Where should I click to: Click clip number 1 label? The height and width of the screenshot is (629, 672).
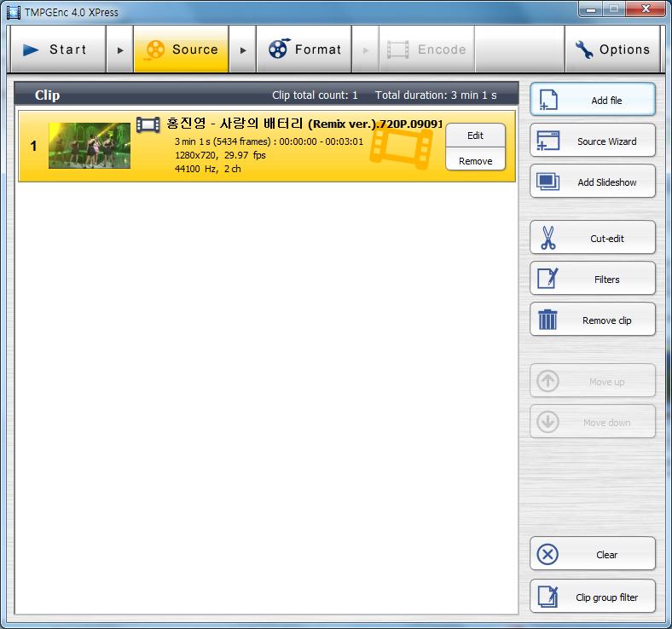point(33,146)
